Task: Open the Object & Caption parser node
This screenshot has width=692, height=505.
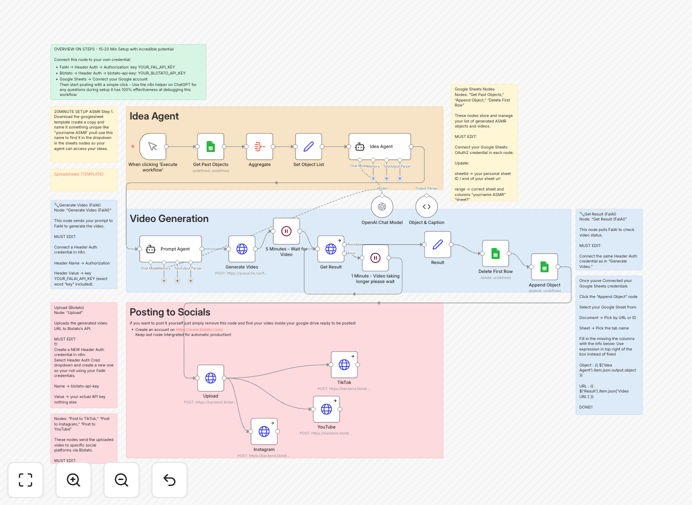Action: point(426,207)
